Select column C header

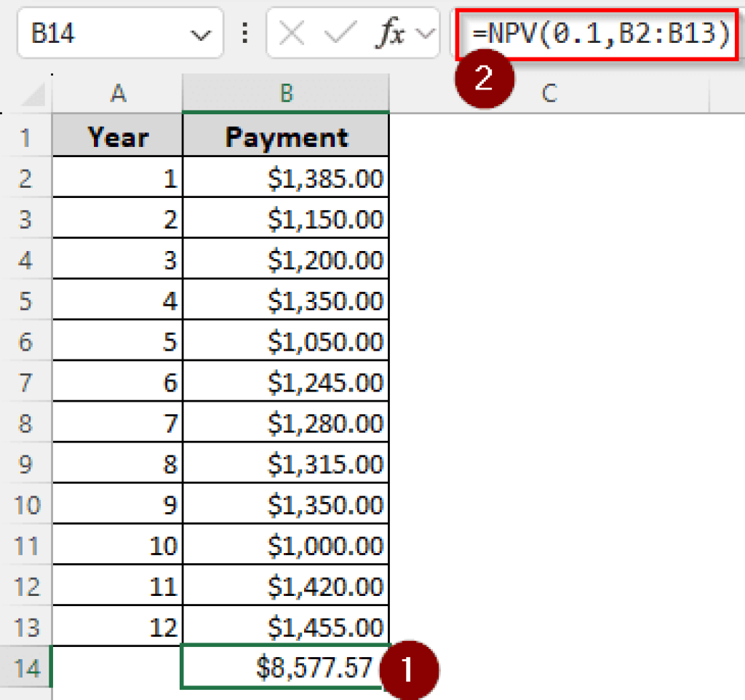pos(549,92)
